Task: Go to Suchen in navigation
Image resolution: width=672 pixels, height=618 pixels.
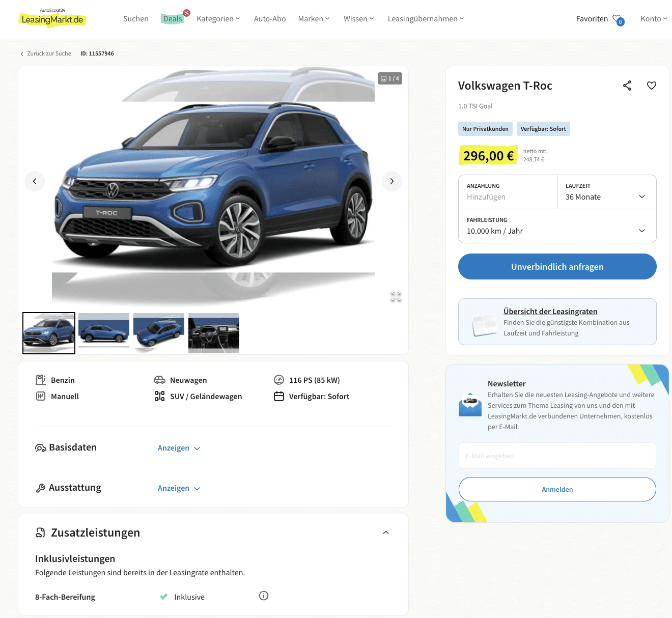Action: pyautogui.click(x=136, y=19)
